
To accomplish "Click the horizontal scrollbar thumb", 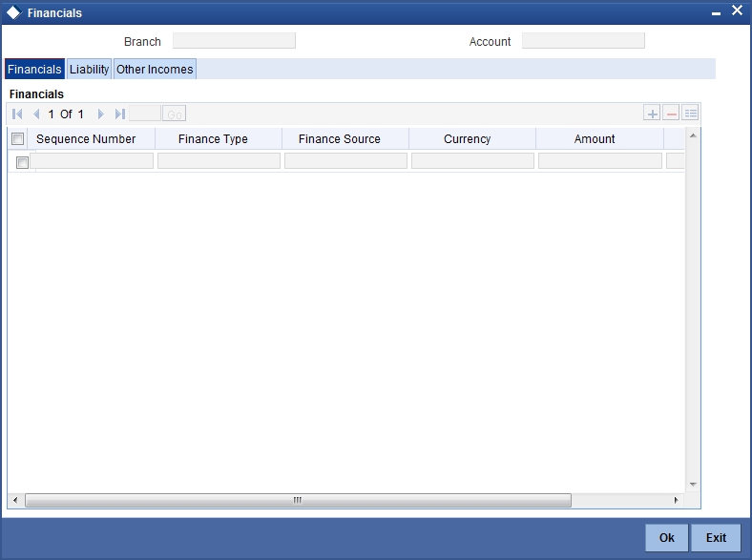I will pyautogui.click(x=298, y=500).
